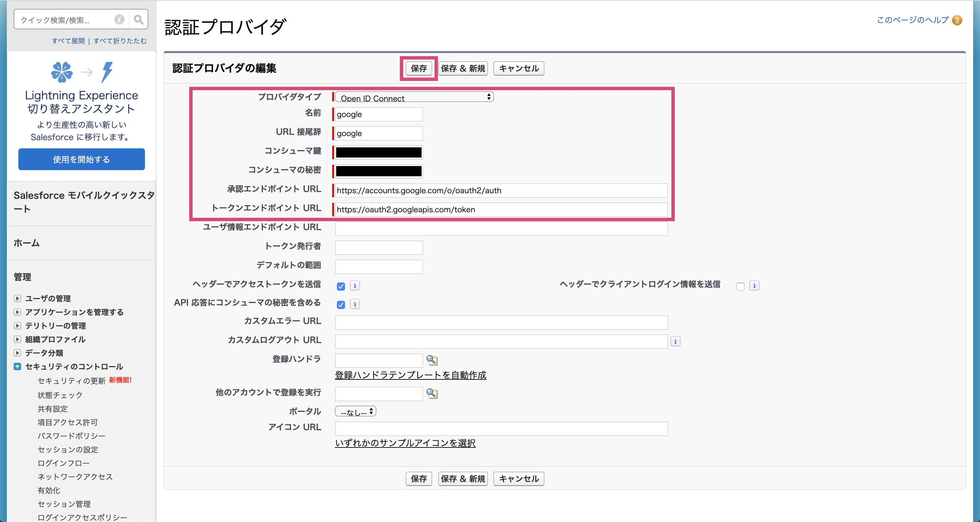Viewport: 980px width, 522px height.
Task: Open lookup icon next to 登録ハンドラ field
Action: pyautogui.click(x=432, y=360)
